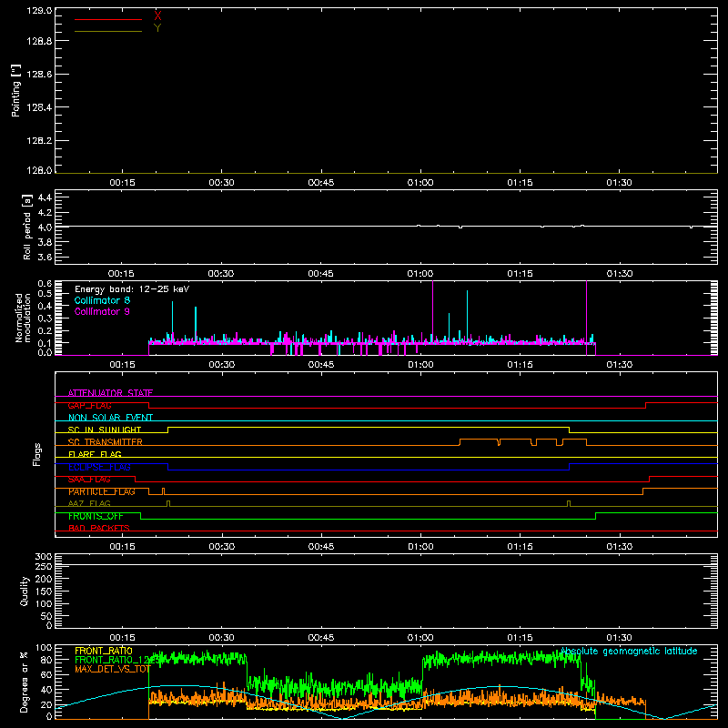
Task: Click the Pointing ["] axis title
Action: (15, 90)
